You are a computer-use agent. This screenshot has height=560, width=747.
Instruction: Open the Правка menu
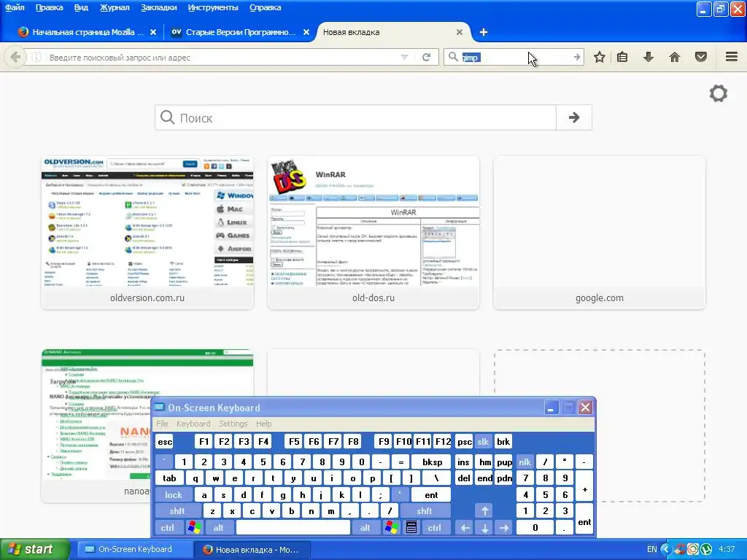49,7
